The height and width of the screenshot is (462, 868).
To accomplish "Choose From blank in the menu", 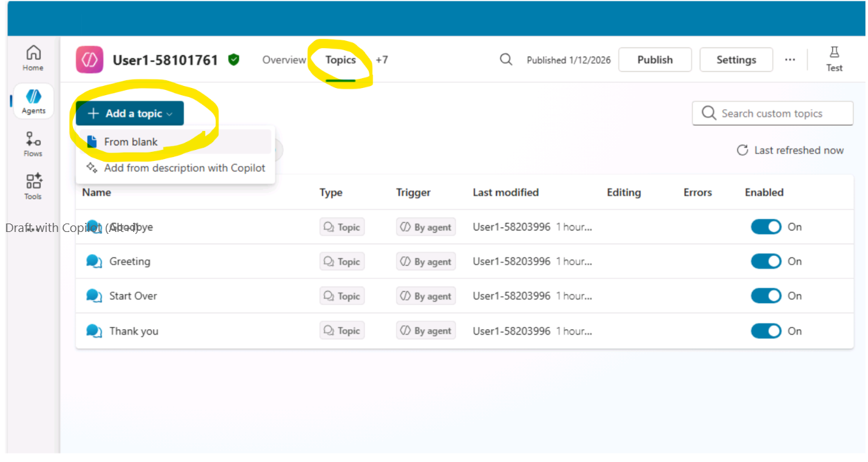I will tap(131, 141).
